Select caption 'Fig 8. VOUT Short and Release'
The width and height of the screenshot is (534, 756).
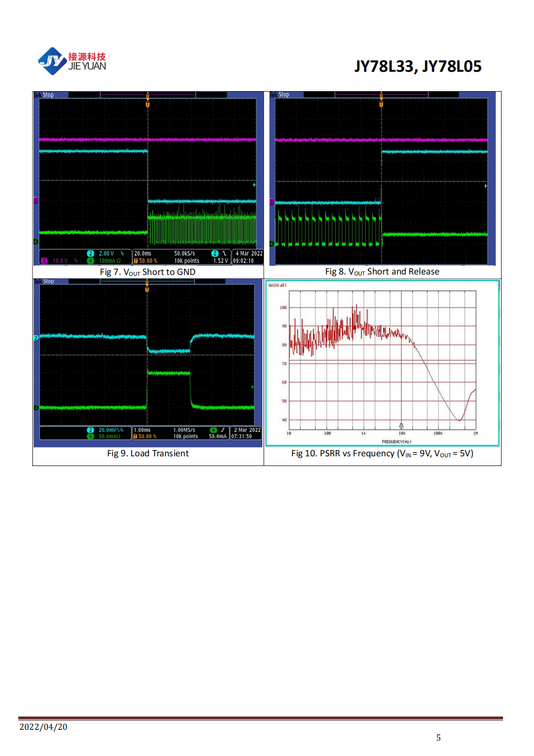382,272
